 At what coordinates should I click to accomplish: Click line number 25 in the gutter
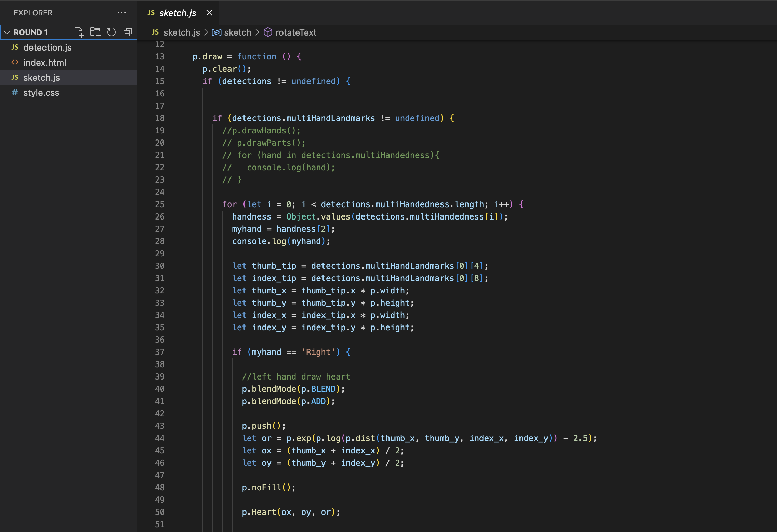click(160, 204)
